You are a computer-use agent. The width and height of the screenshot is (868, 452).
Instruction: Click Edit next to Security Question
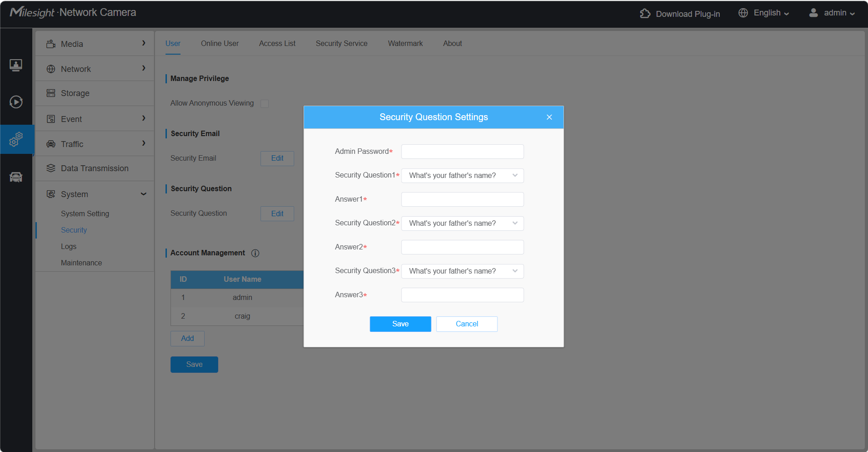[277, 214]
